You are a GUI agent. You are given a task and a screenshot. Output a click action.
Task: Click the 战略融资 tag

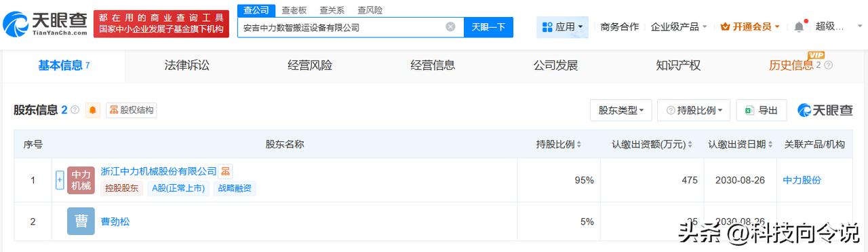(234, 189)
